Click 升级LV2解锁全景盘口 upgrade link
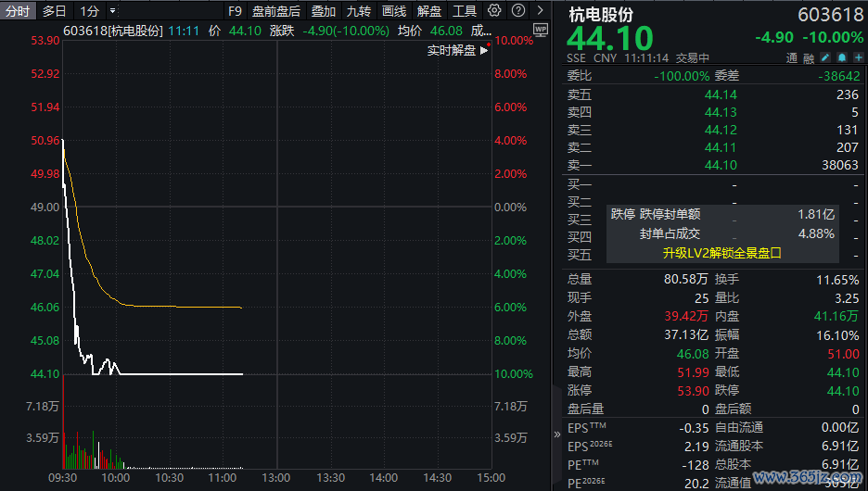Screen dimensions: 868x491 [x=721, y=253]
